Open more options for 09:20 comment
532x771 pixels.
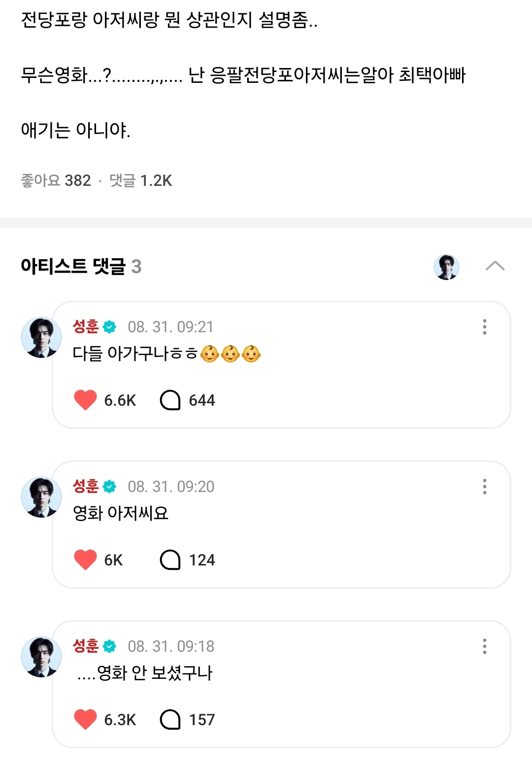pyautogui.click(x=485, y=487)
